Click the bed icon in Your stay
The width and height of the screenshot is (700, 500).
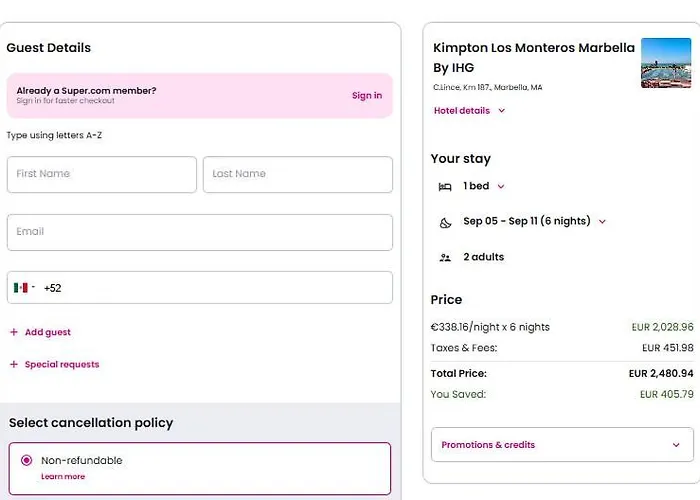[445, 187]
